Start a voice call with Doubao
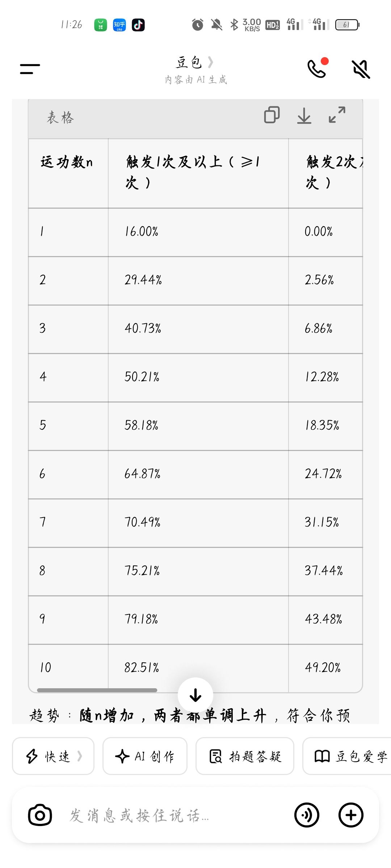391x868 pixels. point(317,68)
